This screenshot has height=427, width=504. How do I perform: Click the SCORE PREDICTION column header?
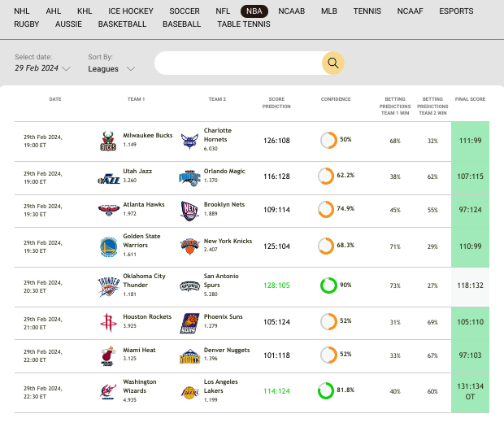point(276,102)
